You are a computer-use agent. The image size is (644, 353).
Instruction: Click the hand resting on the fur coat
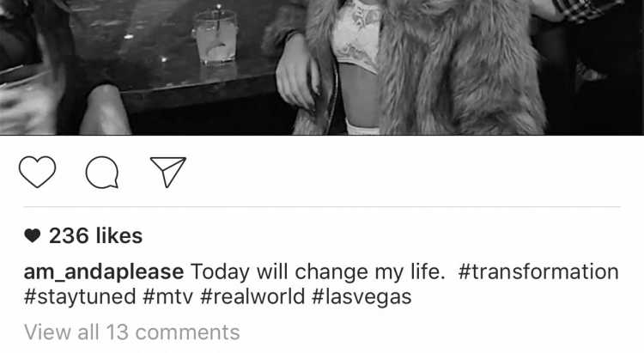click(x=298, y=74)
